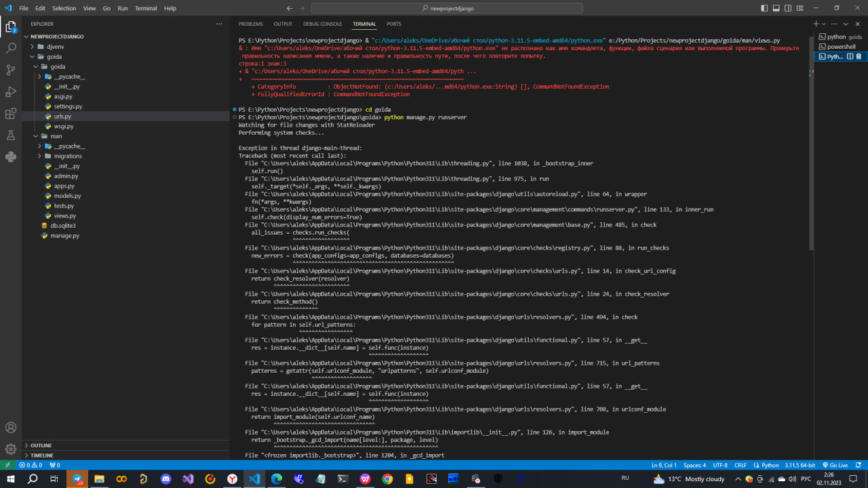This screenshot has height=488, width=868.
Task: Customize layout icon in title bar
Action: coord(801,8)
